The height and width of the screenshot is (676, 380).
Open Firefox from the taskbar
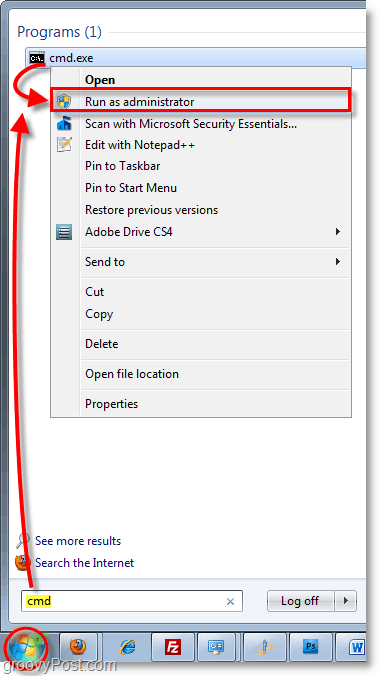click(78, 646)
